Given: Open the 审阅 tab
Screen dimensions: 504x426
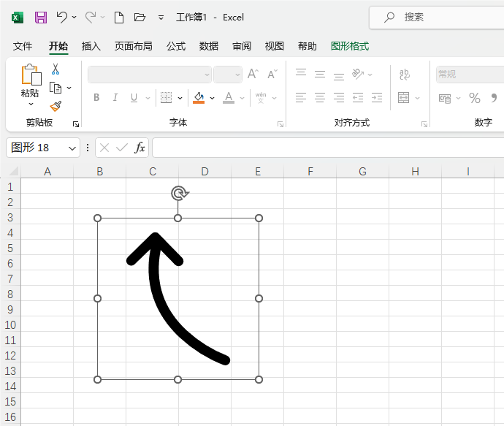Looking at the screenshot, I should click(242, 46).
